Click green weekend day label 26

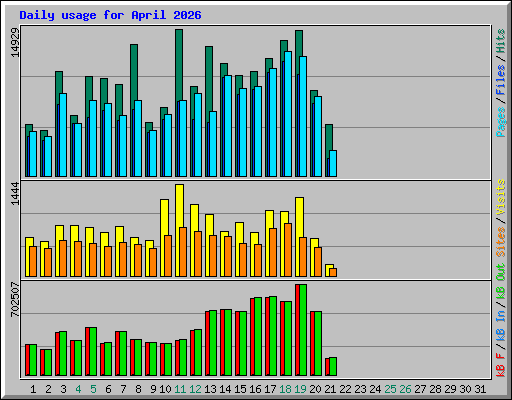405,389
